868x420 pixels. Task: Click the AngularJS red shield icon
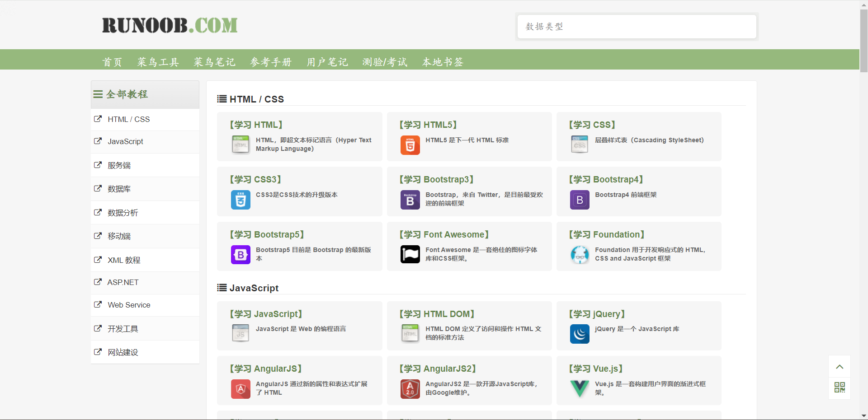tap(241, 389)
